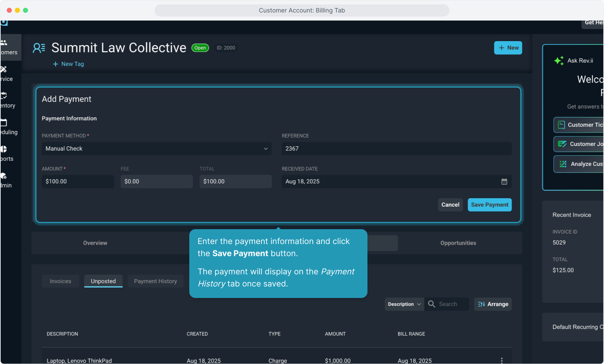Click the Ask Rev.ii sparkle icon

click(559, 61)
